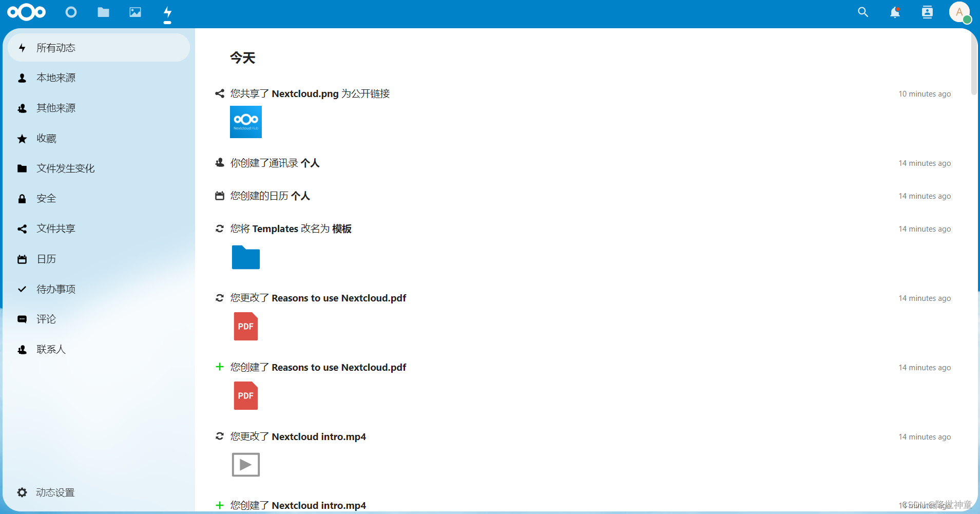Open Reasons to use Nextcloud.pdf in 您创建了 entry
Screen dimensions: 980x514
[x=339, y=367]
